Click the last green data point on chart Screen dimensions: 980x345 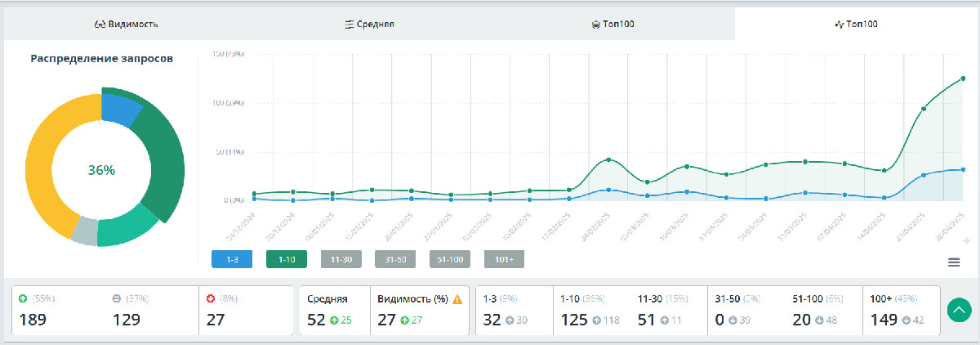[x=963, y=78]
